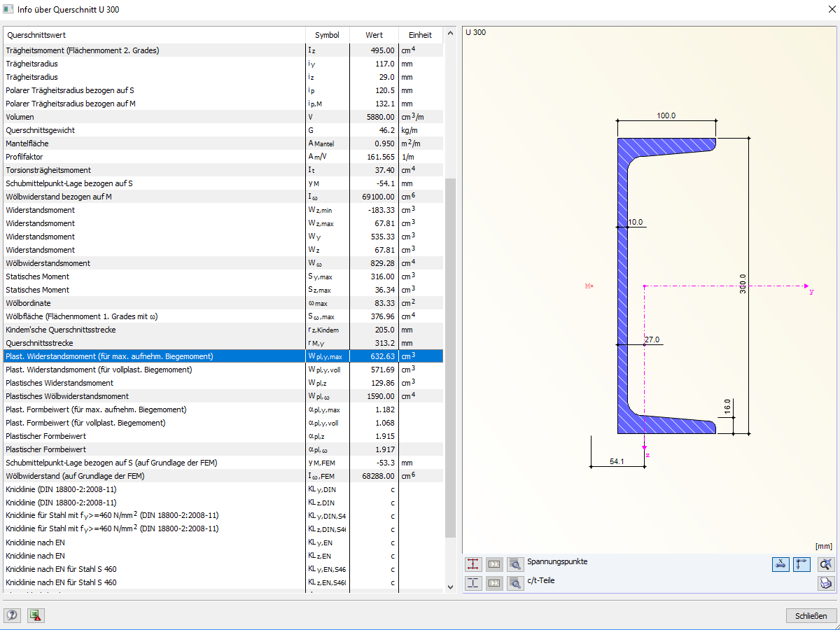Click the table scrollbar's down arrow
Screen dimensions: 840x630
[450, 587]
